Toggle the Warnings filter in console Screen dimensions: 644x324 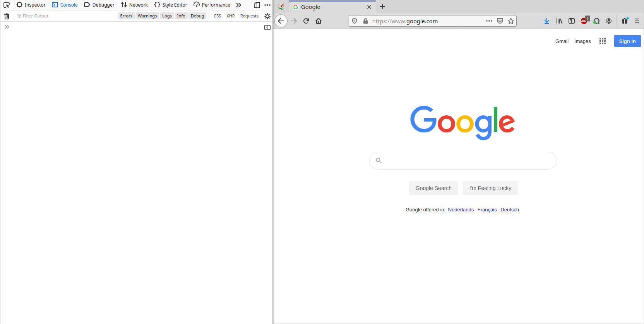147,16
